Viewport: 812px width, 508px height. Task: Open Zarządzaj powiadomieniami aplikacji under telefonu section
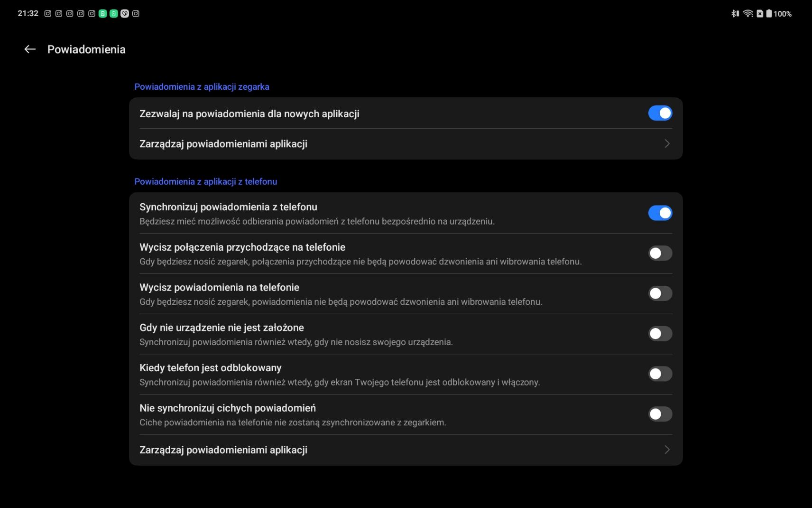(223, 450)
